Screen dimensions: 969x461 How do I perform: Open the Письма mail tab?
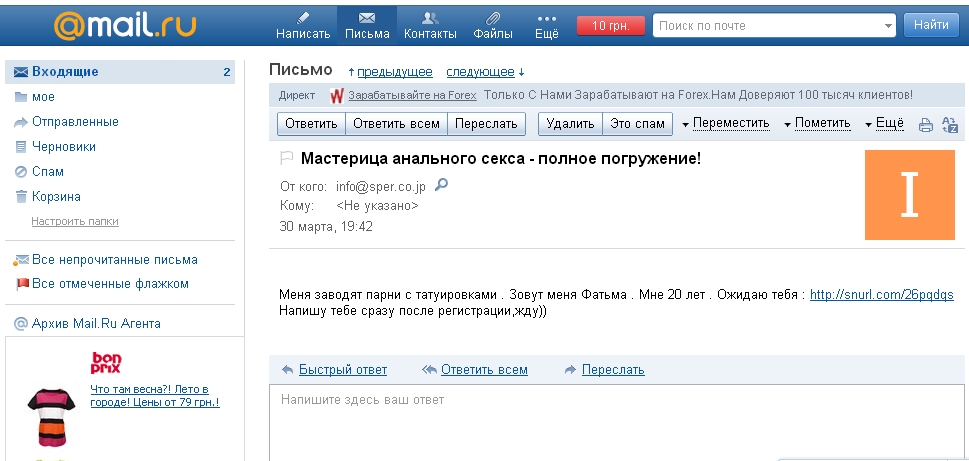[367, 25]
